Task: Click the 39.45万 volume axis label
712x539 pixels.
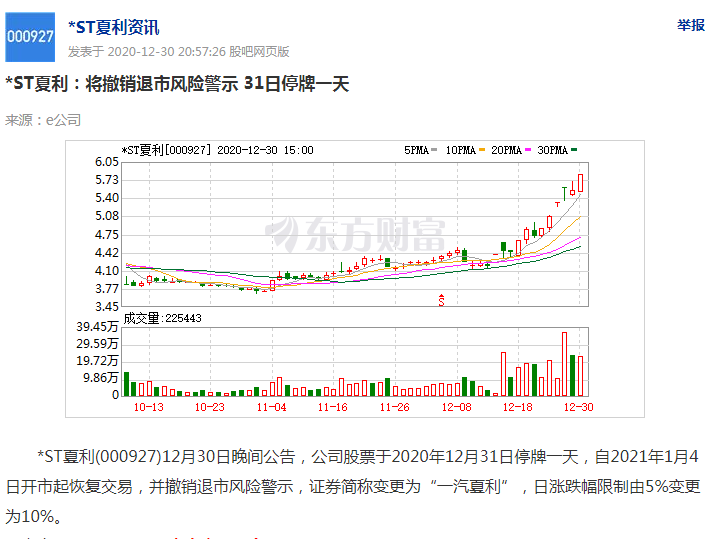Action: (97, 326)
